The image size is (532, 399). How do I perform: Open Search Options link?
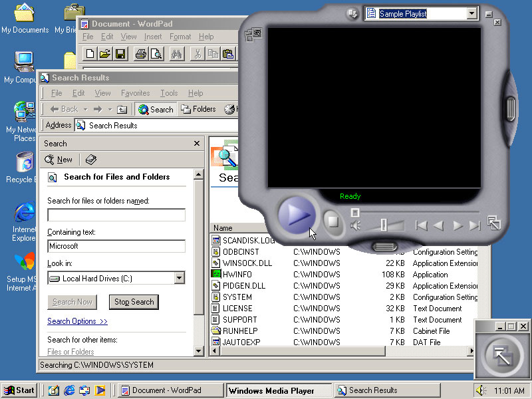[x=78, y=321]
